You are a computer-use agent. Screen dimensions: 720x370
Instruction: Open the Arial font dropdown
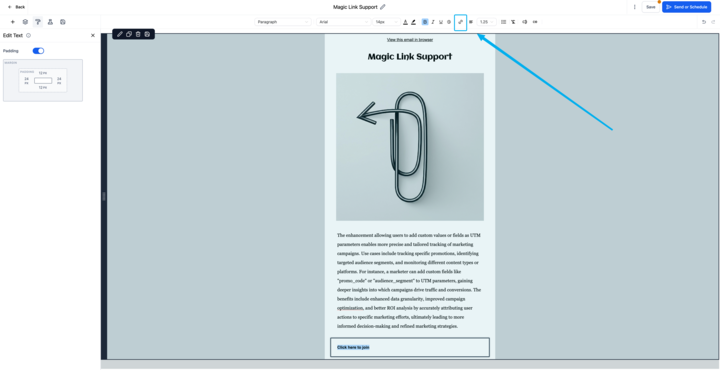click(x=343, y=22)
